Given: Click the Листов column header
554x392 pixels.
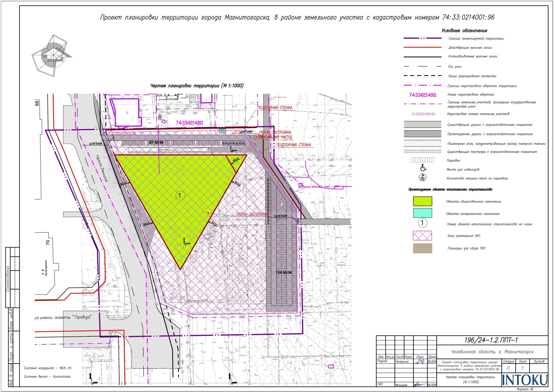Looking at the screenshot, I should pos(539,361).
